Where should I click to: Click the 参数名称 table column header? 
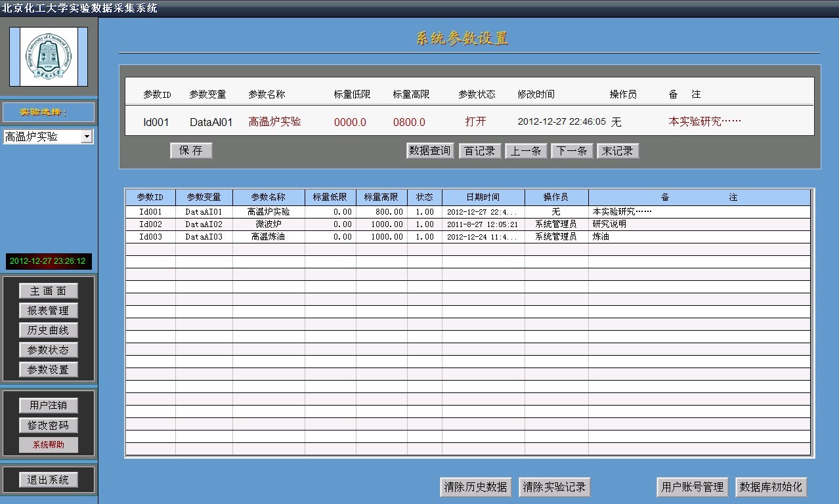[269, 198]
